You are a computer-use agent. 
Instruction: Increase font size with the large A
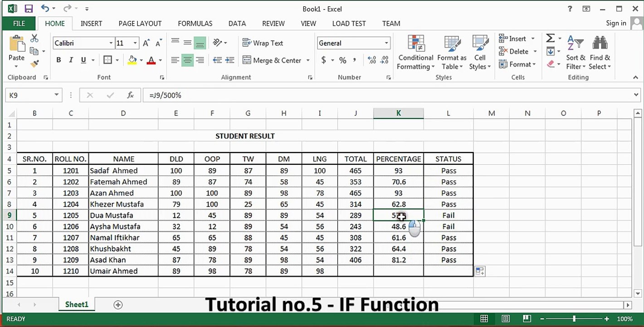click(146, 43)
